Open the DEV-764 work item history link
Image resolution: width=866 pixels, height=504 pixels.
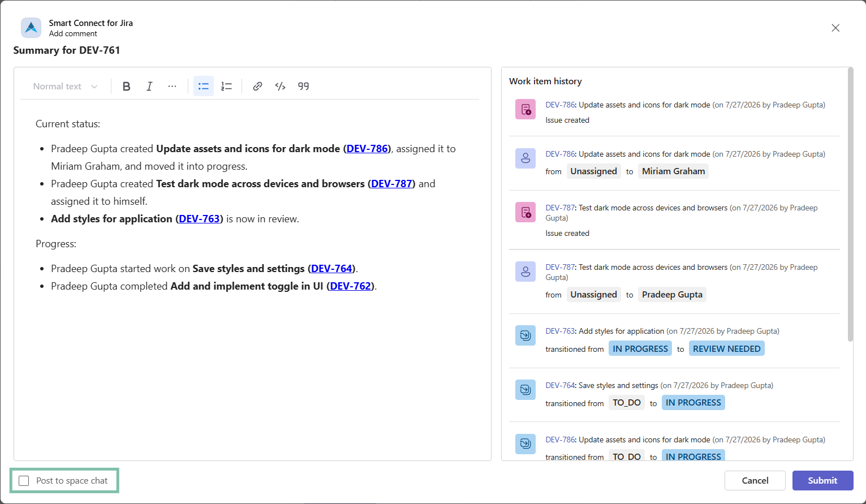[x=560, y=385]
